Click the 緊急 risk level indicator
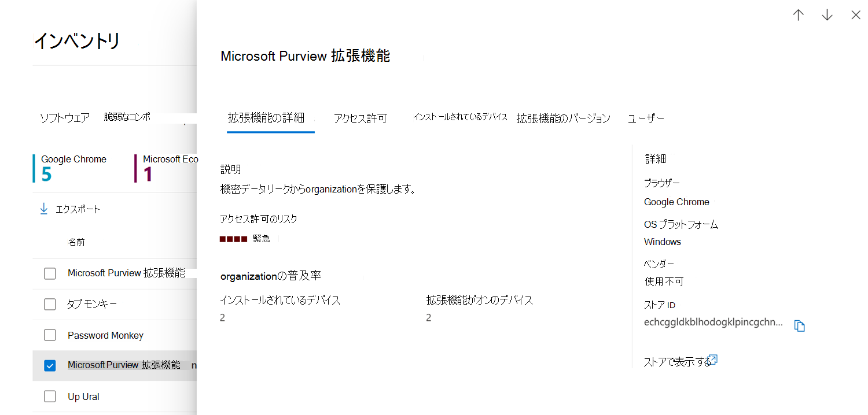 tap(245, 238)
